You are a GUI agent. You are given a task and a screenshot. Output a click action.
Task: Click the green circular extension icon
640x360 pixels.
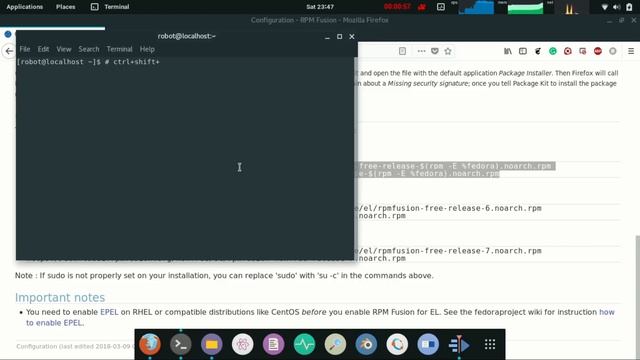[x=553, y=51]
